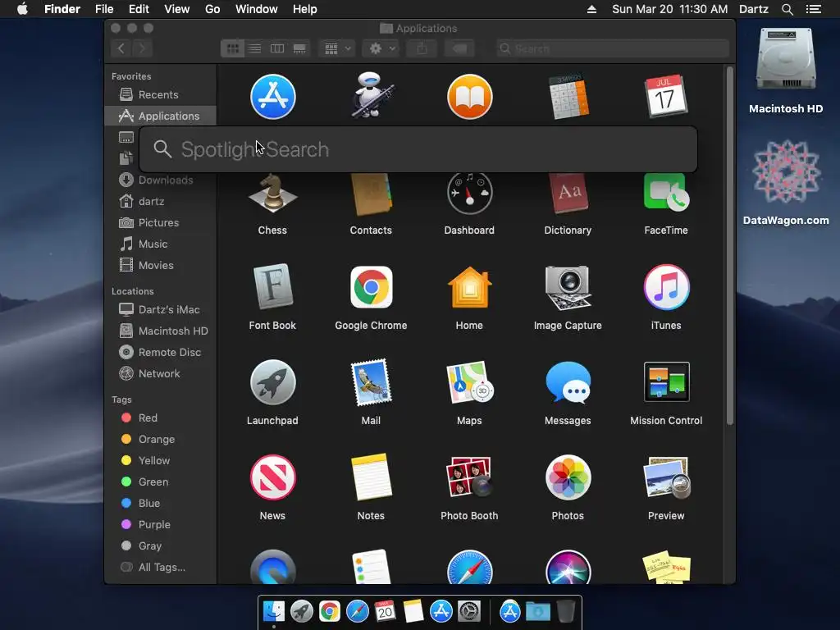
Task: Go forward in Finder history
Action: point(143,48)
